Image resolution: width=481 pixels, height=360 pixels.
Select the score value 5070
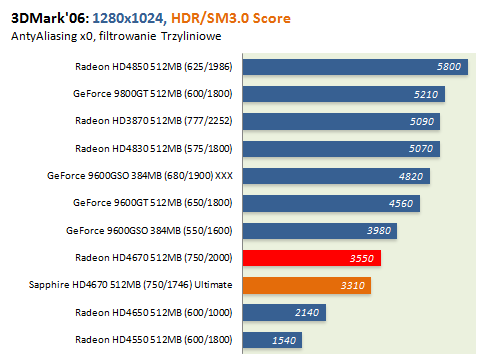[421, 149]
